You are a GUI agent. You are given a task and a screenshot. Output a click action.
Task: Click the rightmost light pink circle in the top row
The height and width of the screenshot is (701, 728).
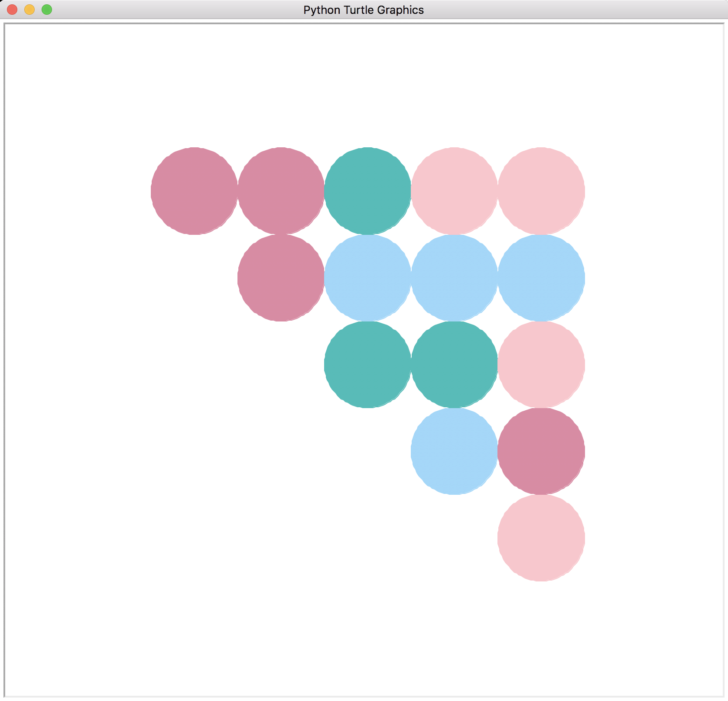coord(541,191)
